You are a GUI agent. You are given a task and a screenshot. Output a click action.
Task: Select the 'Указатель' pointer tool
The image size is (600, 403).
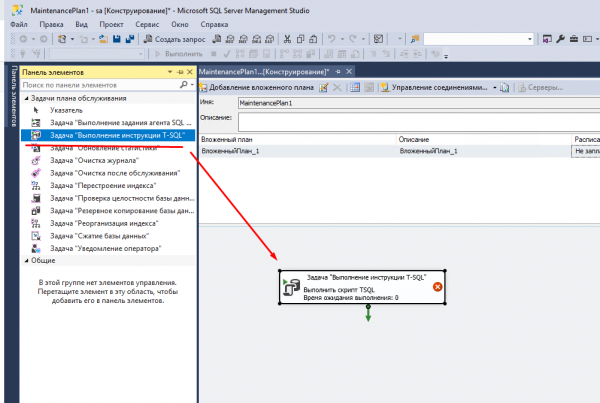36,110
